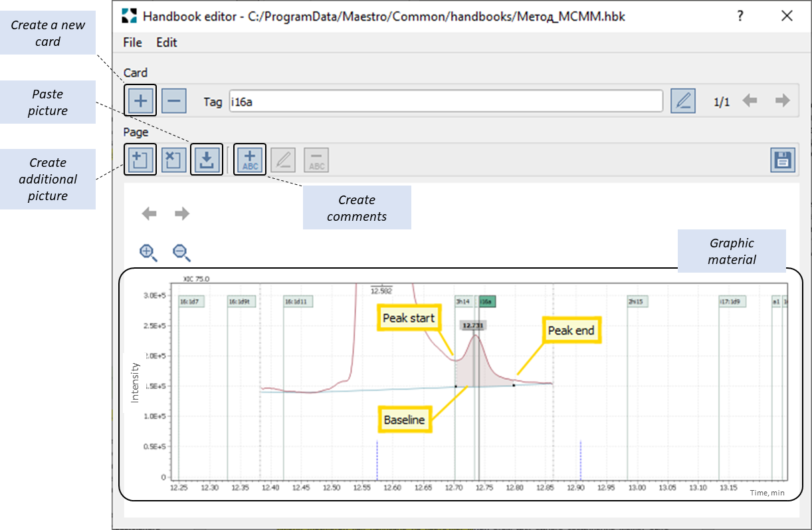Screen dimensions: 812x530
Task: Delete the current picture page
Action: coord(173,160)
